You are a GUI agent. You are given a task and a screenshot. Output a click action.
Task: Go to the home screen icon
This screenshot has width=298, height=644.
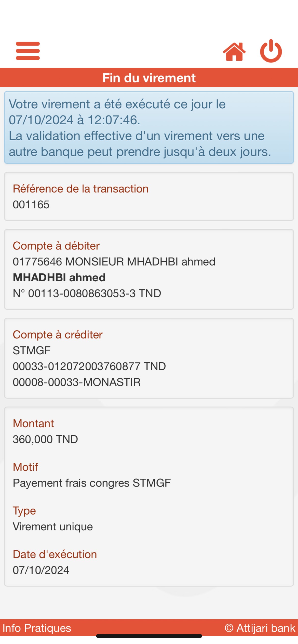pyautogui.click(x=234, y=52)
